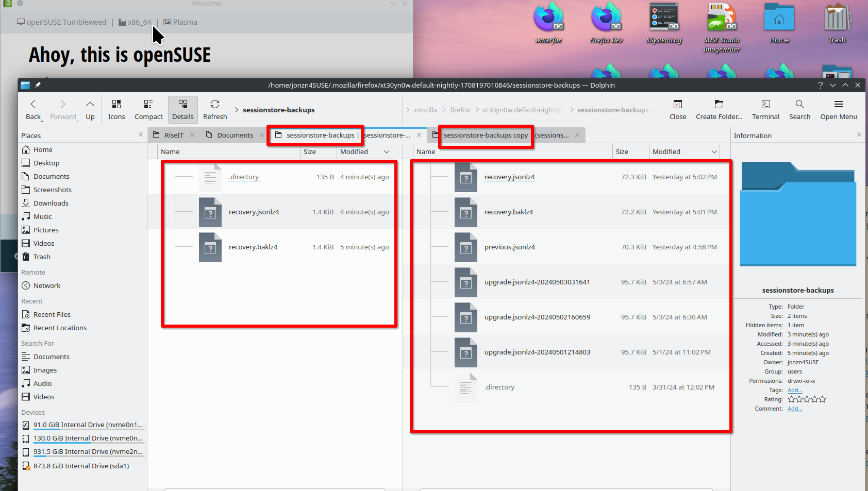Close the RiseIT tab
The image size is (868, 491).
[192, 135]
